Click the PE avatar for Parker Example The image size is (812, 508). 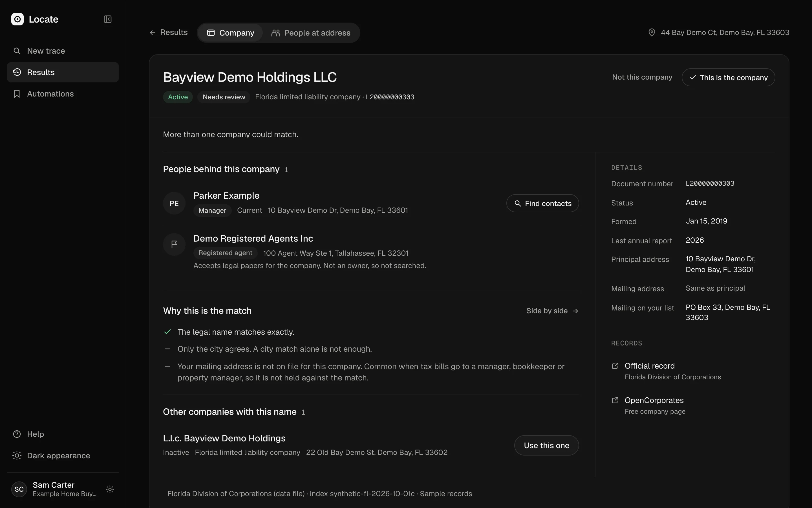click(174, 203)
